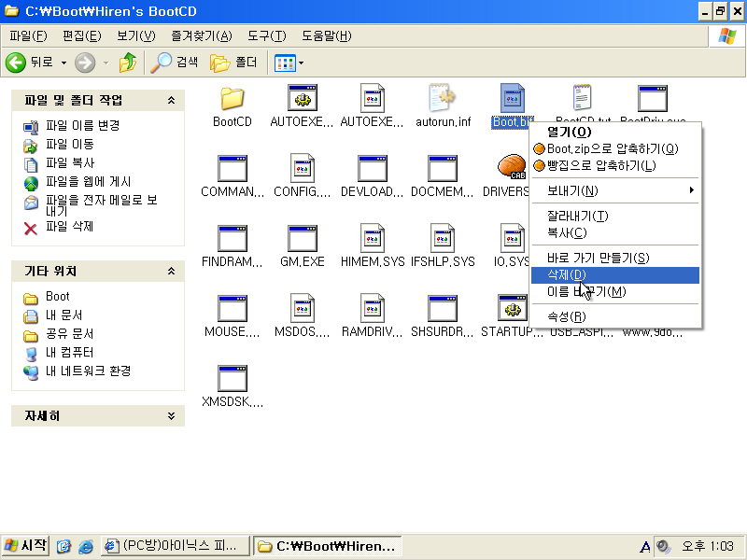Viewport: 747px width, 560px height.
Task: Select the HIMEM.SYS file icon
Action: click(x=373, y=239)
